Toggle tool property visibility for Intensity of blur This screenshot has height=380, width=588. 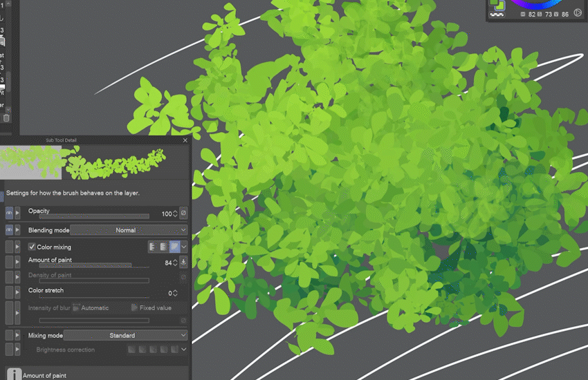click(10, 312)
